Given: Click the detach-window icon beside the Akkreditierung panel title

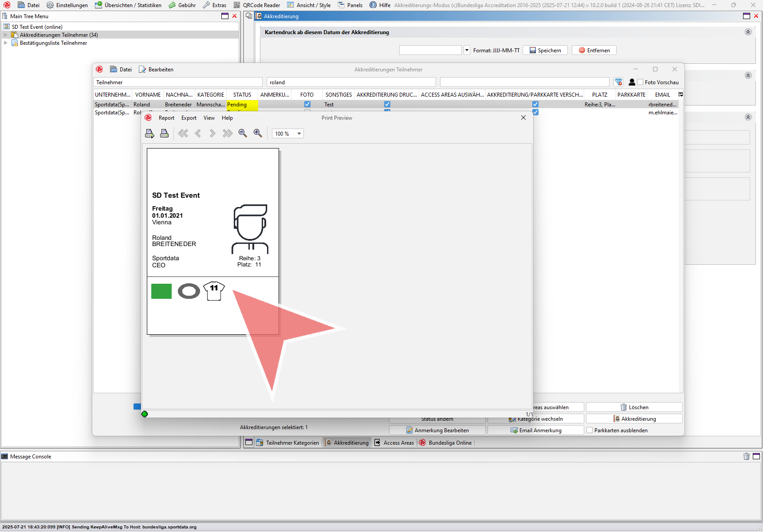Looking at the screenshot, I should [x=249, y=16].
